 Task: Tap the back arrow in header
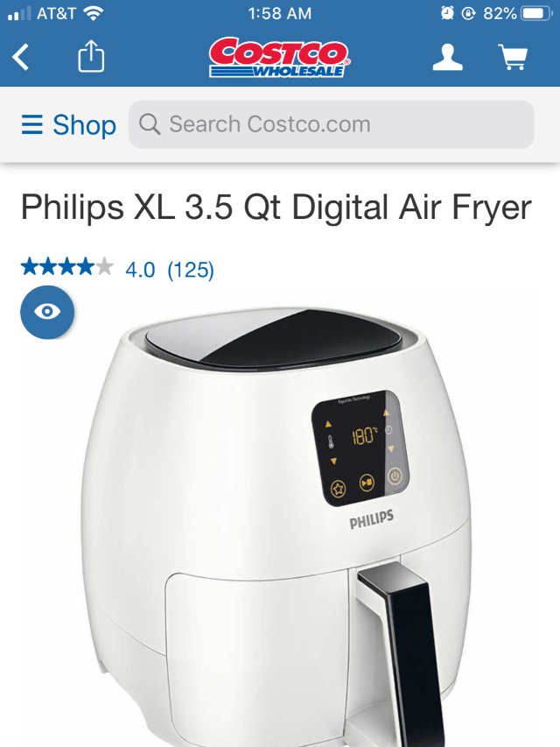[20, 57]
